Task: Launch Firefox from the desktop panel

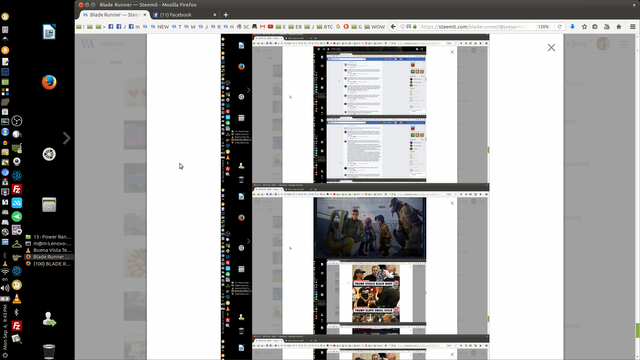Action: [49, 82]
